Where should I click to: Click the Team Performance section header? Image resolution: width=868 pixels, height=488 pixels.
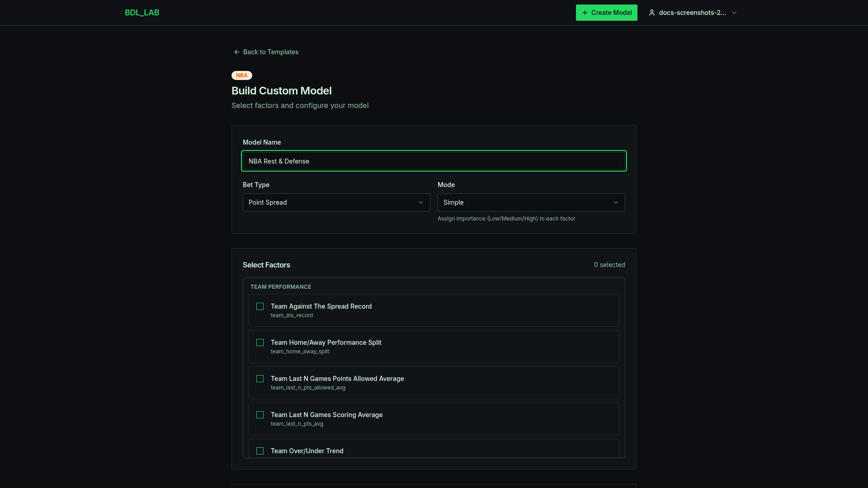pyautogui.click(x=281, y=287)
